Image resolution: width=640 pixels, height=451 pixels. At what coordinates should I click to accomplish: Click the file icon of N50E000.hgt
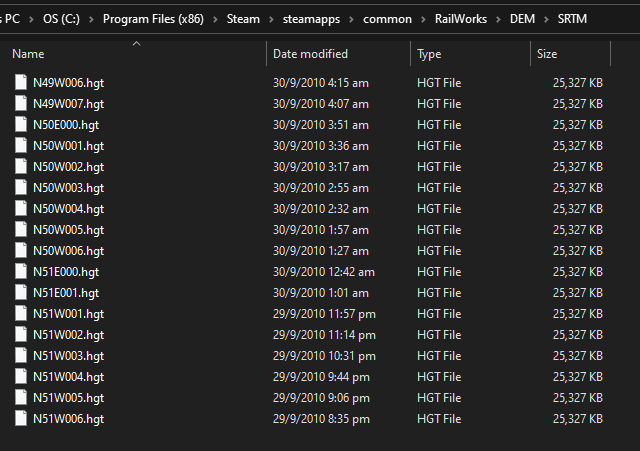click(x=21, y=125)
